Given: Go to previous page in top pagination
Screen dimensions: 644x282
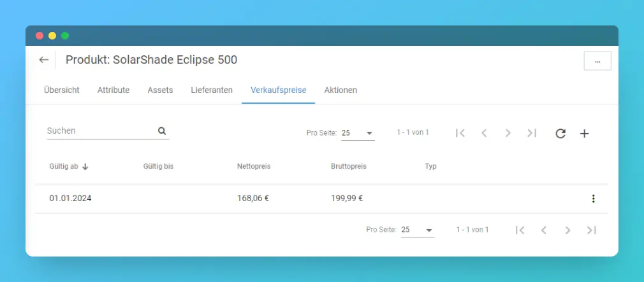Looking at the screenshot, I should pyautogui.click(x=484, y=133).
